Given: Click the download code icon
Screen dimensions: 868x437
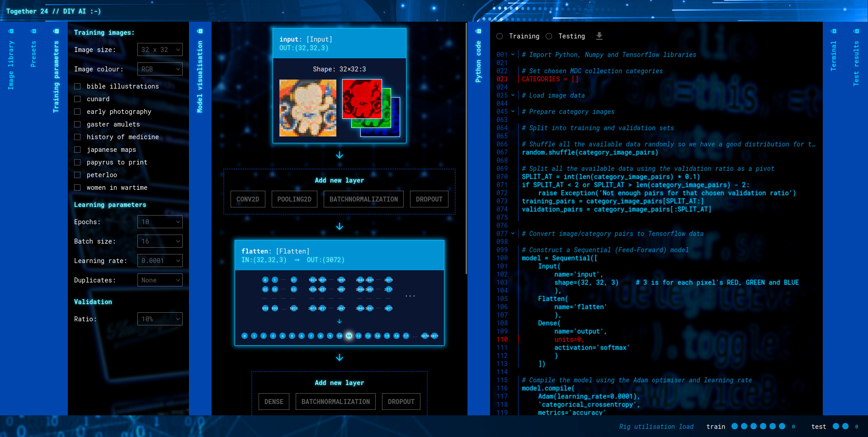Looking at the screenshot, I should 599,36.
